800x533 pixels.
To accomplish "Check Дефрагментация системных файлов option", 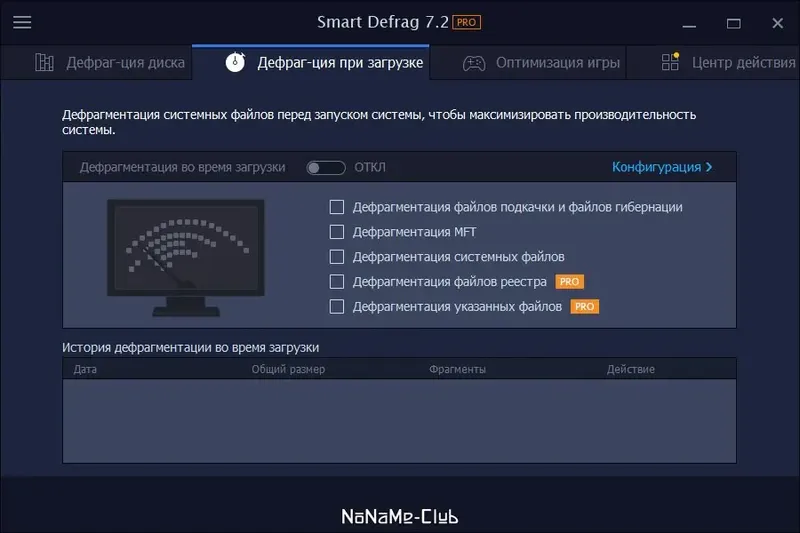I will (337, 257).
